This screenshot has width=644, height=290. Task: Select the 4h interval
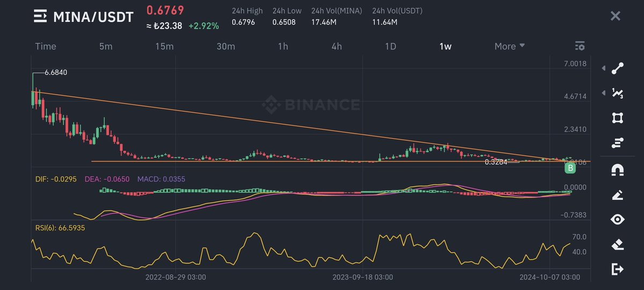(x=336, y=46)
